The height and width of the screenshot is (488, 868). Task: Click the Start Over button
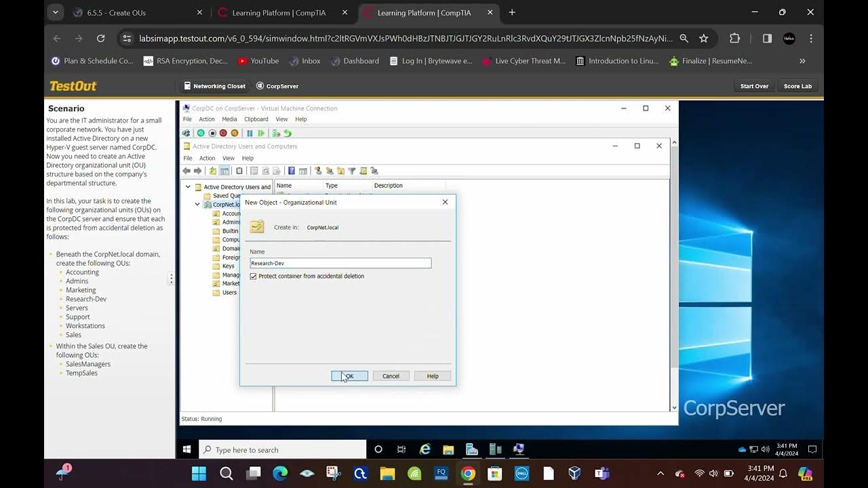tap(754, 86)
